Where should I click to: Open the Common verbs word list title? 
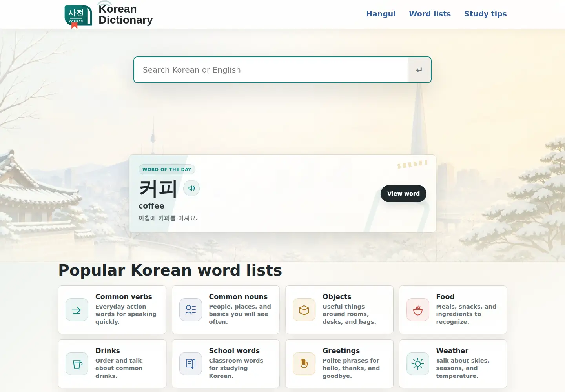point(124,297)
